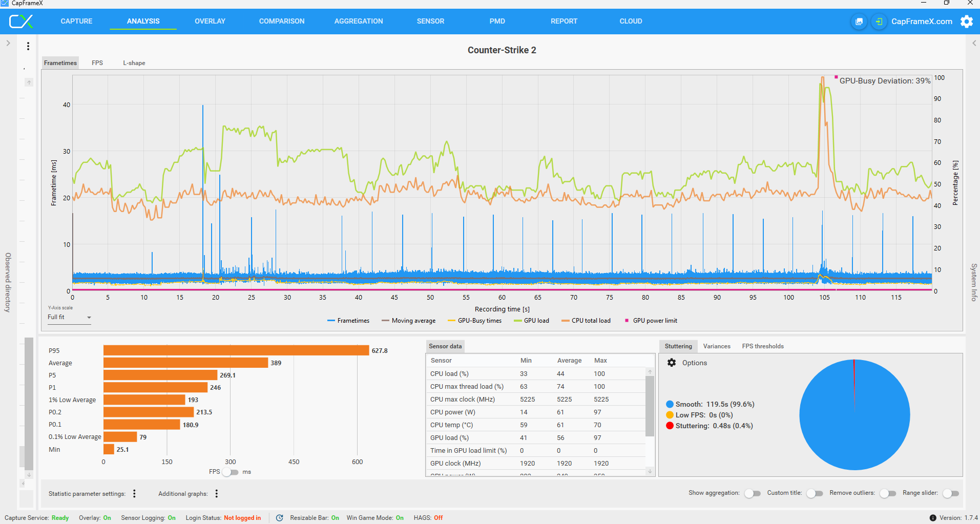
Task: Expand the System Info side panel
Action: (974, 43)
